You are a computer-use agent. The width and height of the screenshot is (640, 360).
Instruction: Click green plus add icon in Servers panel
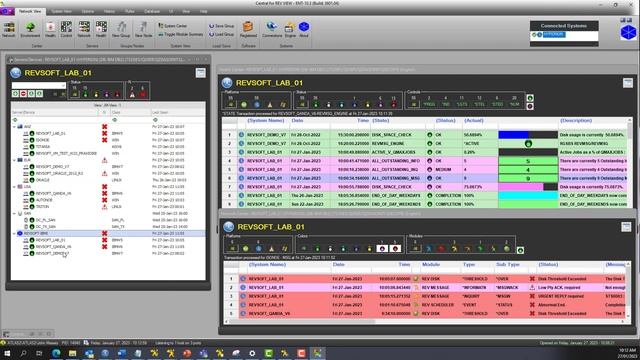point(16,94)
